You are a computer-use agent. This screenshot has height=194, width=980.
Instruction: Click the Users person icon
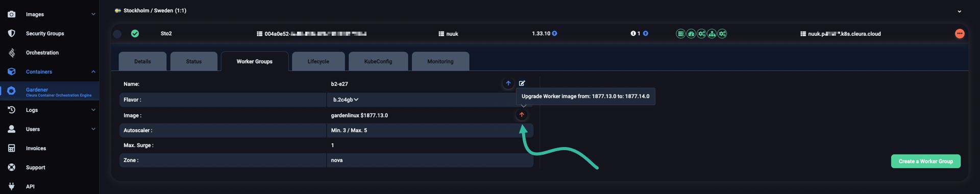tap(11, 129)
